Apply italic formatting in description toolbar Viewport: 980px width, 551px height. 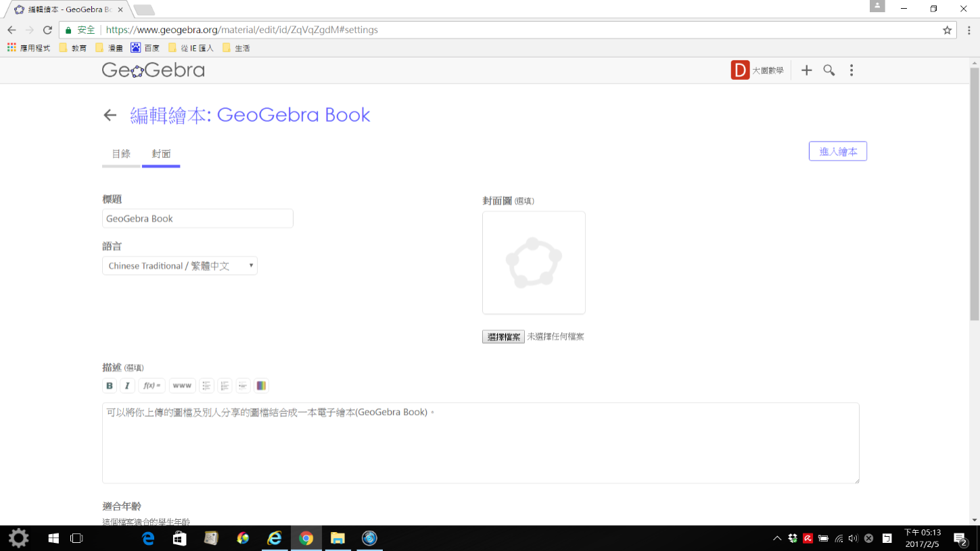(x=127, y=386)
